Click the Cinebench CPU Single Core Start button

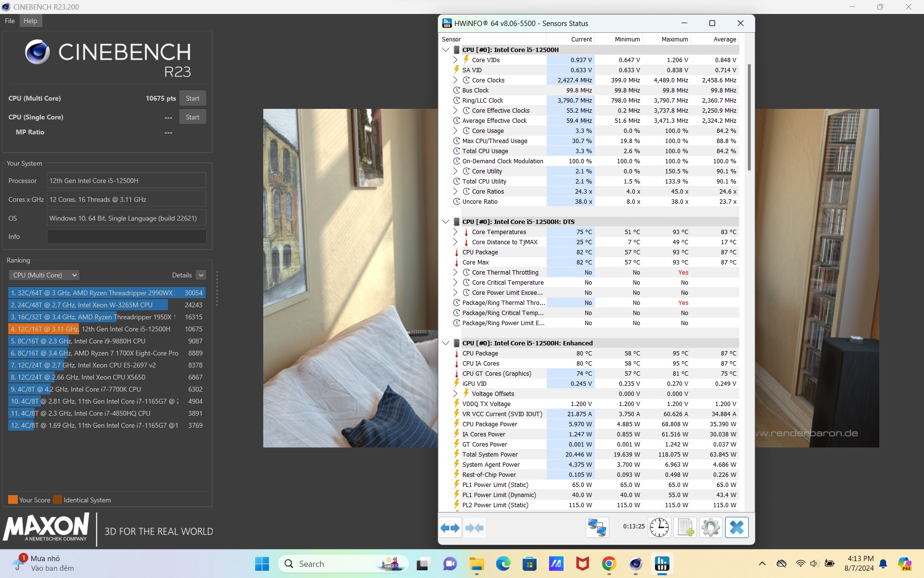pyautogui.click(x=192, y=117)
